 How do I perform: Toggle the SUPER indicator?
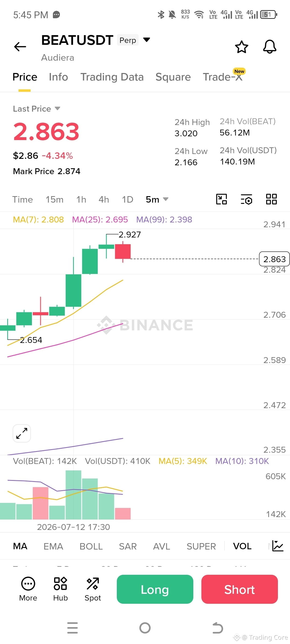pos(201,546)
